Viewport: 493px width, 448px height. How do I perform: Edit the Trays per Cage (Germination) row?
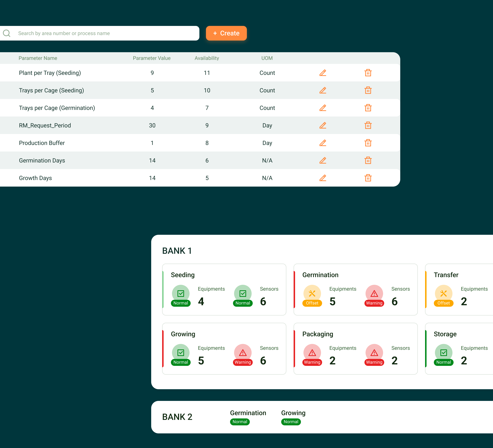(323, 108)
